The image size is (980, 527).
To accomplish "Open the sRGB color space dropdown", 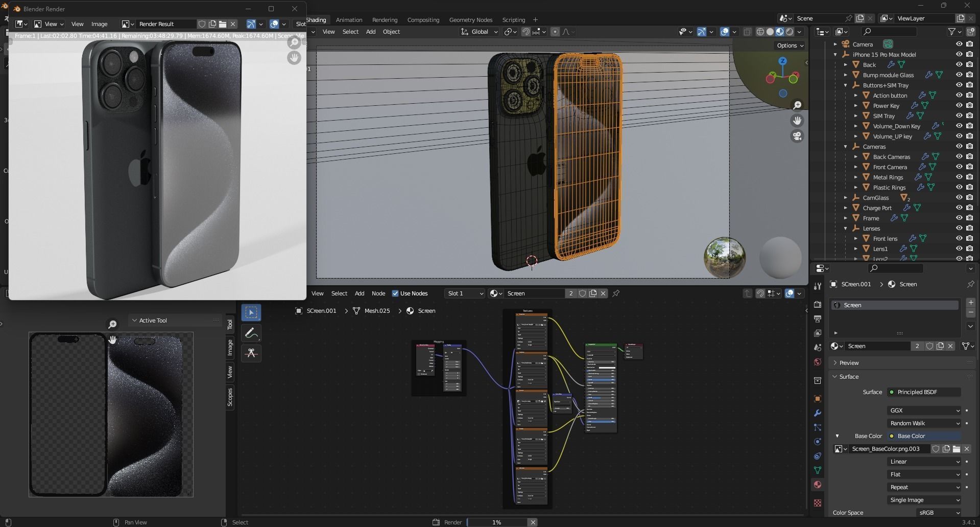I will coord(939,513).
